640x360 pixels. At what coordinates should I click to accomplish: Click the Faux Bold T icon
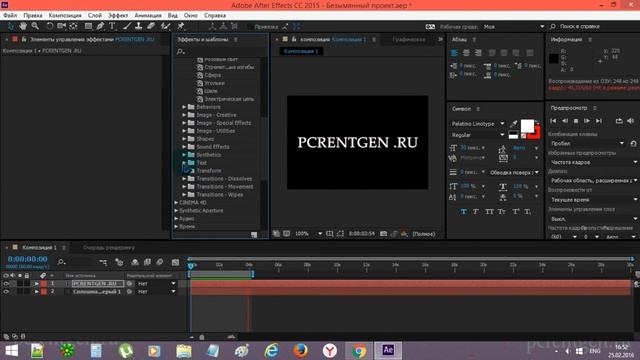pos(464,211)
